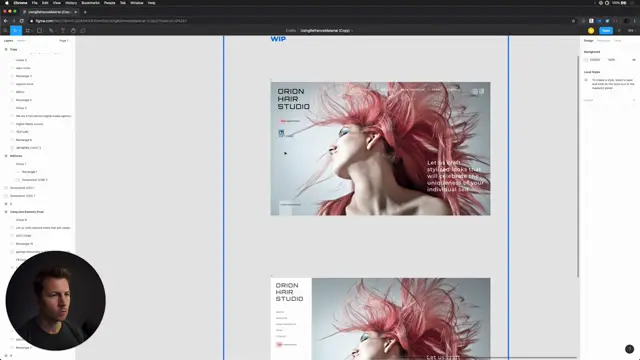Select the lower Orion Hair Studio design frame
This screenshot has height=360, width=640.
[380, 319]
